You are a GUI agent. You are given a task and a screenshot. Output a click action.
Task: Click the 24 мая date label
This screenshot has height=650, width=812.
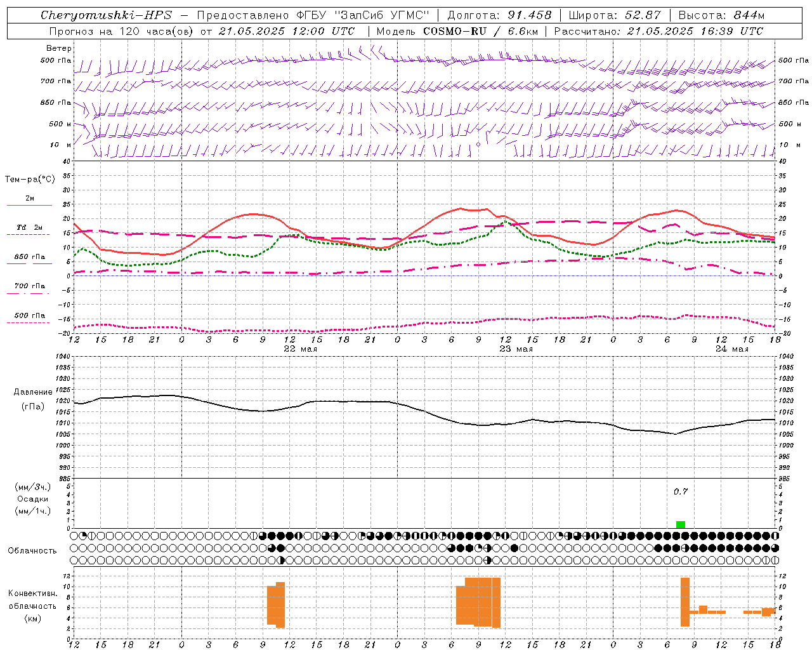point(732,348)
